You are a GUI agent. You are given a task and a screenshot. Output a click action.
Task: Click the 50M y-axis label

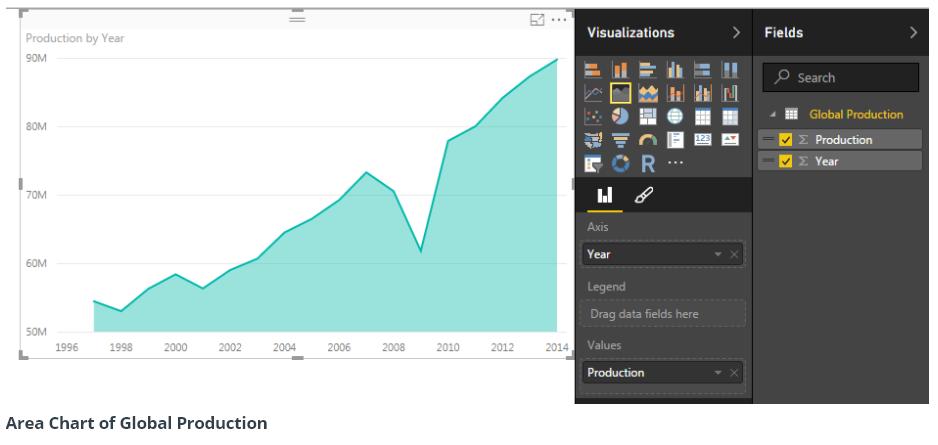pyautogui.click(x=36, y=332)
